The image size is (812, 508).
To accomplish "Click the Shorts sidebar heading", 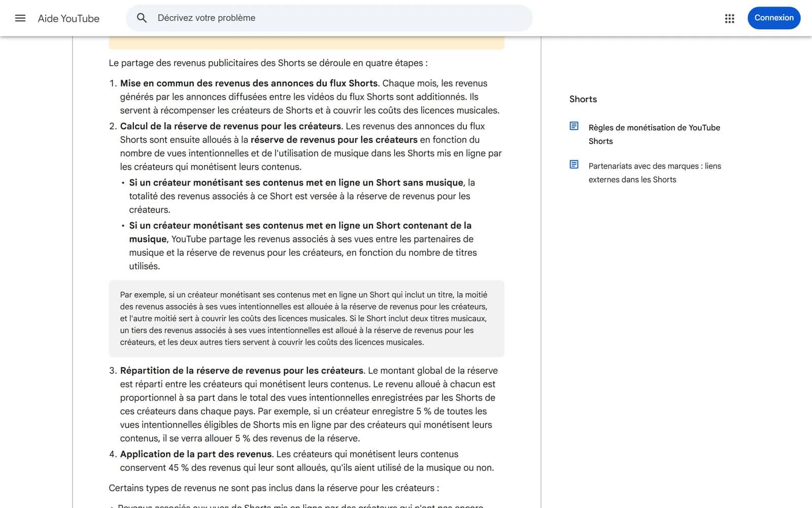I will (x=583, y=99).
